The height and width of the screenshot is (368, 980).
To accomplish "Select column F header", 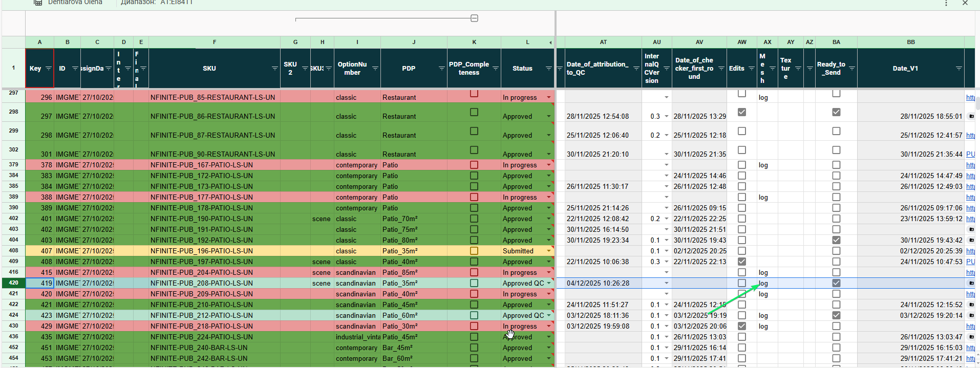I will click(x=214, y=42).
